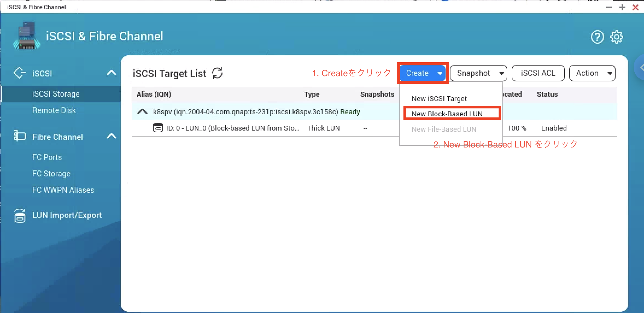This screenshot has width=644, height=313.
Task: Click the Fibre Channel section icon
Action: tap(19, 136)
